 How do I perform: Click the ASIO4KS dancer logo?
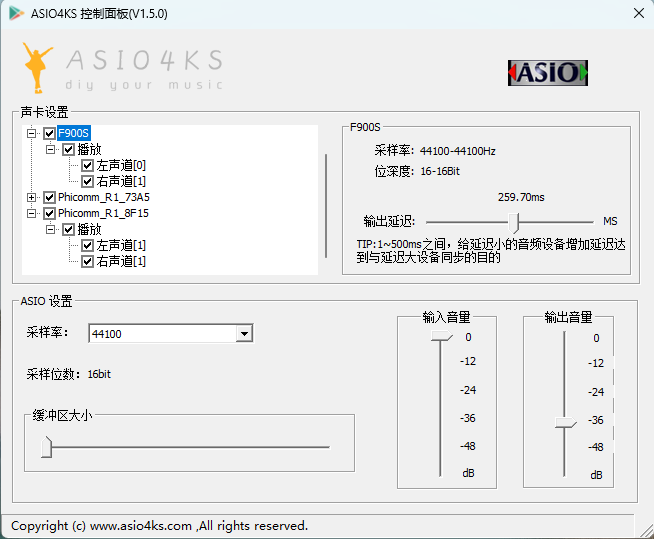tap(38, 67)
